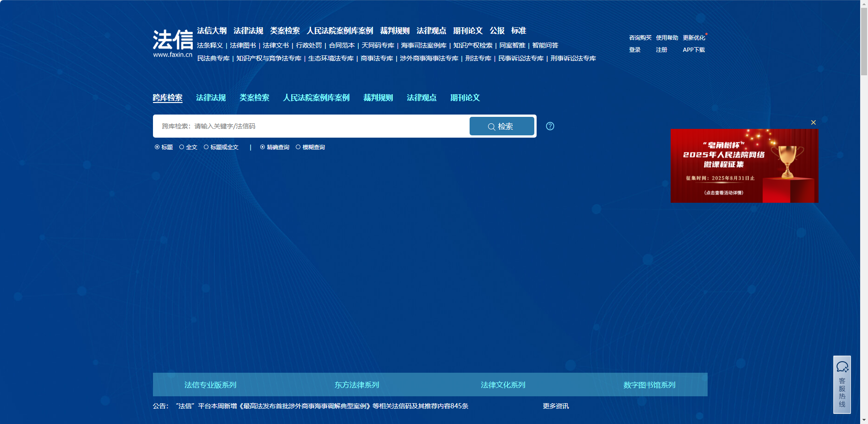Open the 法律图书 link
868x424 pixels.
coord(243,45)
